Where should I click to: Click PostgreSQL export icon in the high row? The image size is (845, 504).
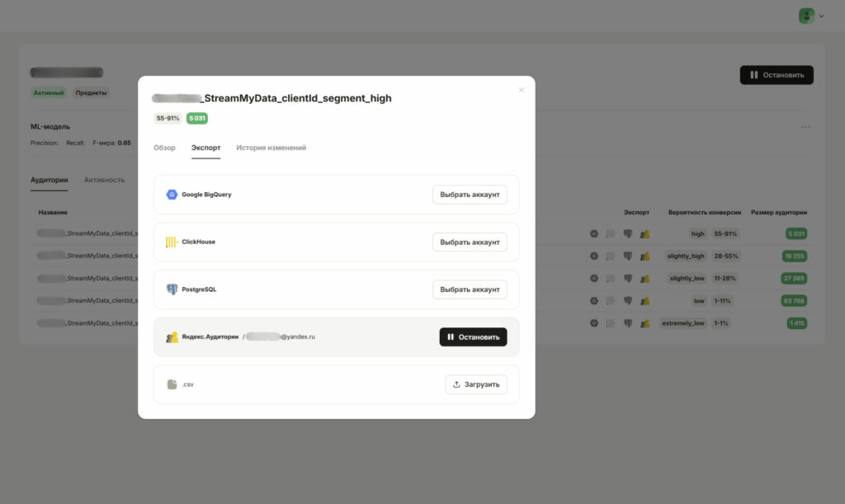628,233
